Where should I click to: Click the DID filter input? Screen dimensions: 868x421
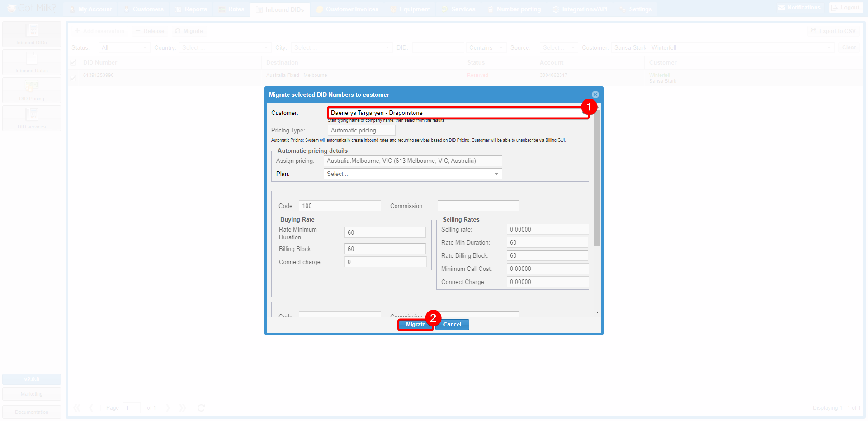click(438, 47)
